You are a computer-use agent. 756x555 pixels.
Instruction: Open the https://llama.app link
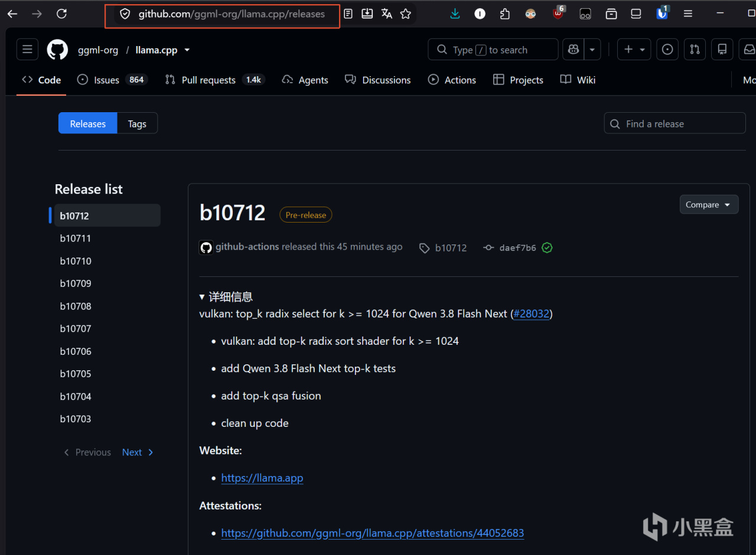[262, 478]
